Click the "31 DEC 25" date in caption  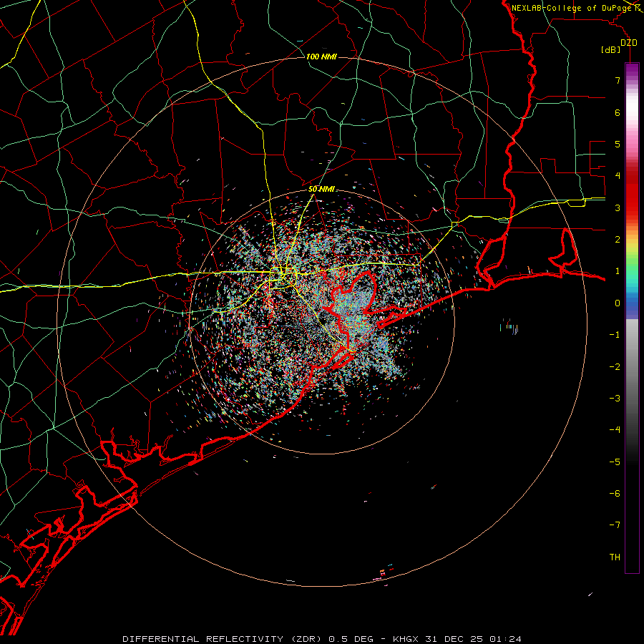(453, 639)
